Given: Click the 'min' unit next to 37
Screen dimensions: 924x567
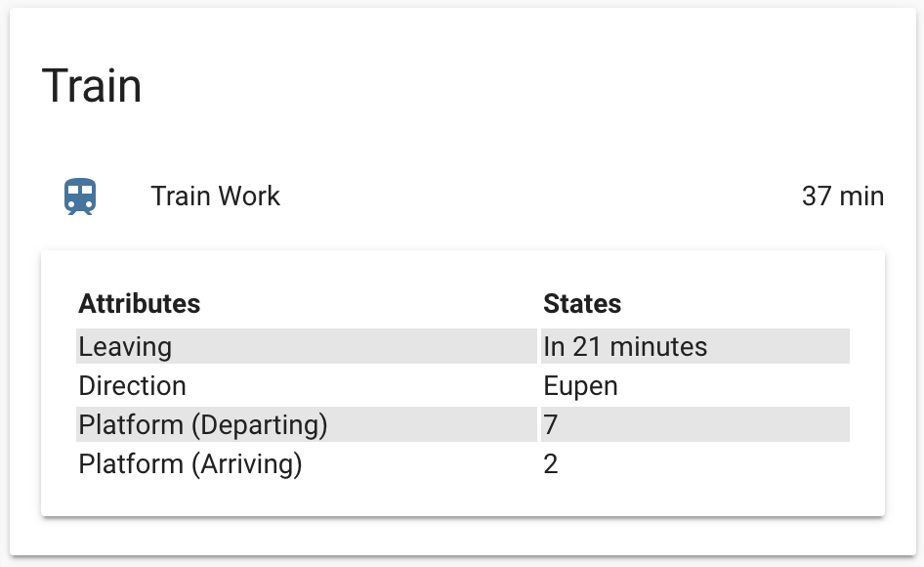Looking at the screenshot, I should (861, 196).
